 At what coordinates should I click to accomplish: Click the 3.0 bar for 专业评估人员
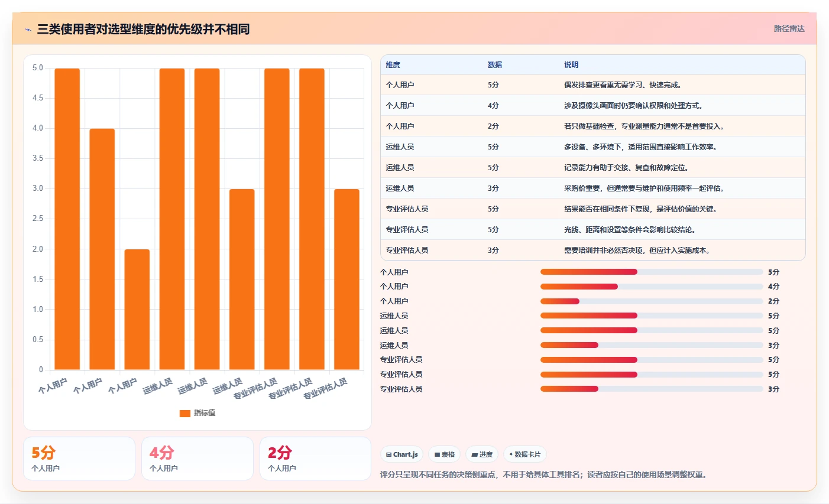click(347, 279)
